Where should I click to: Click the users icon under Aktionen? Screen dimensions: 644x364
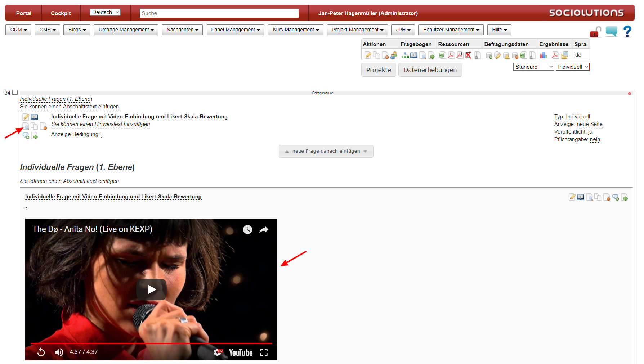[x=394, y=55]
